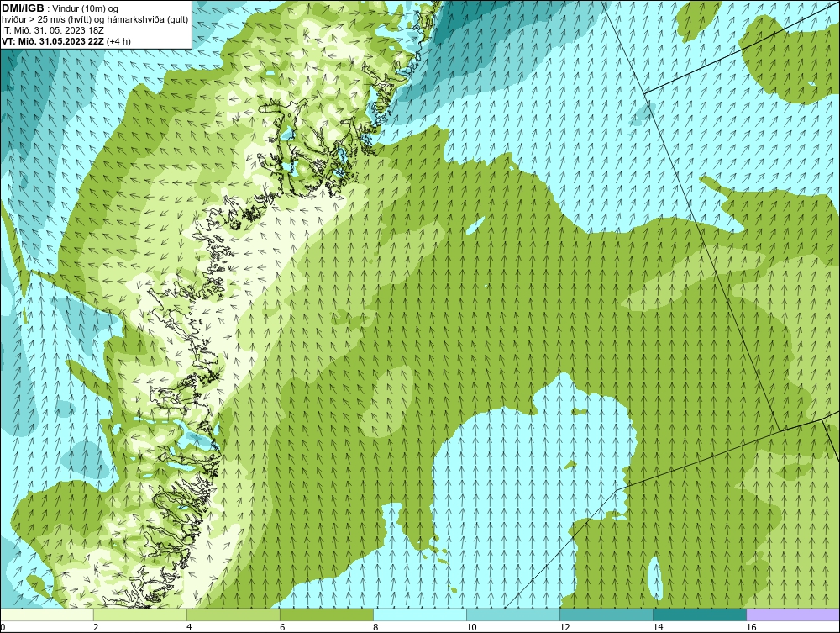Click the legend scale label 16
Screen dimensions: 840x633
(751, 627)
